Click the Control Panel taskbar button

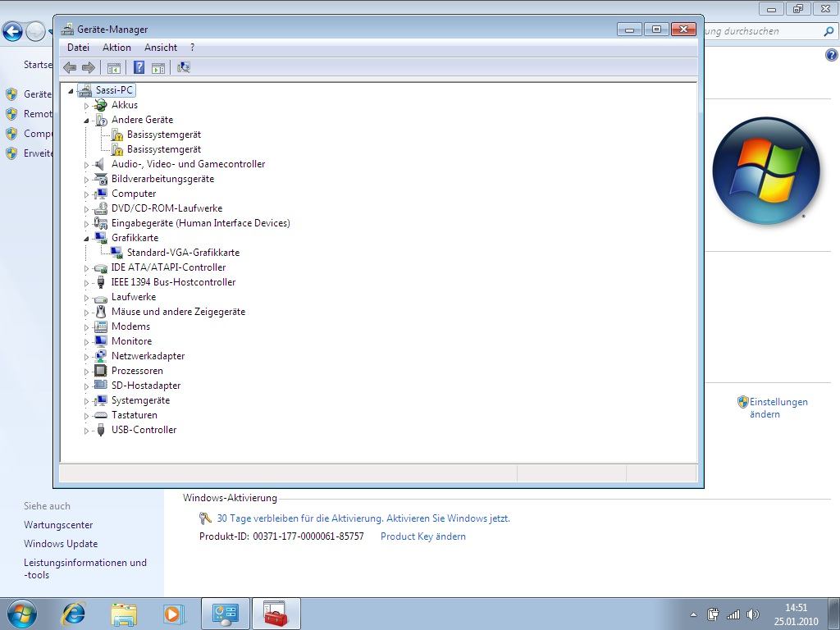tap(226, 614)
